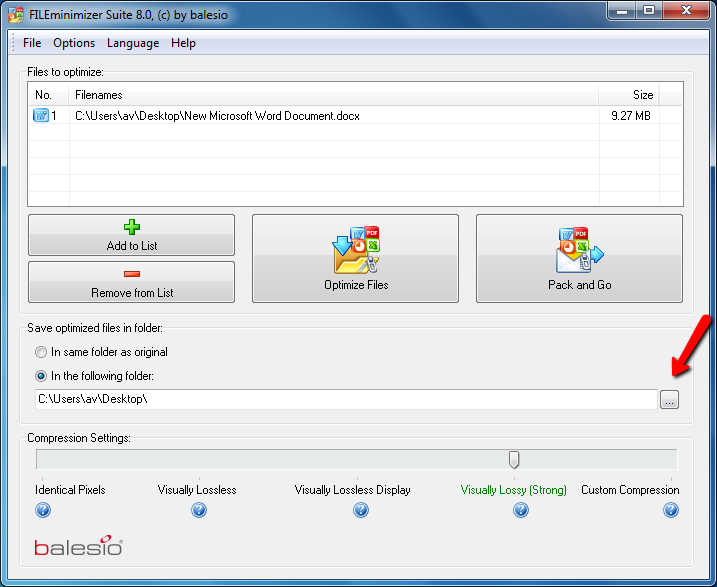Maximize the FILEminimizer window
Screen dimensions: 717x587
(x=649, y=11)
